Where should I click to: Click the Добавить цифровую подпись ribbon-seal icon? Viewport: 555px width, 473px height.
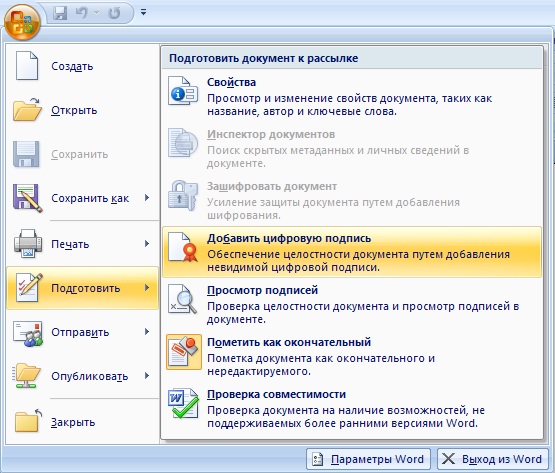point(183,247)
